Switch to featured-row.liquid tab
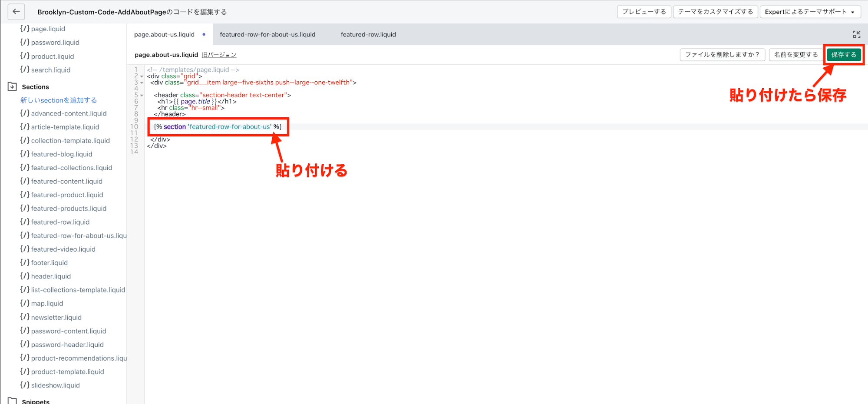 [368, 34]
